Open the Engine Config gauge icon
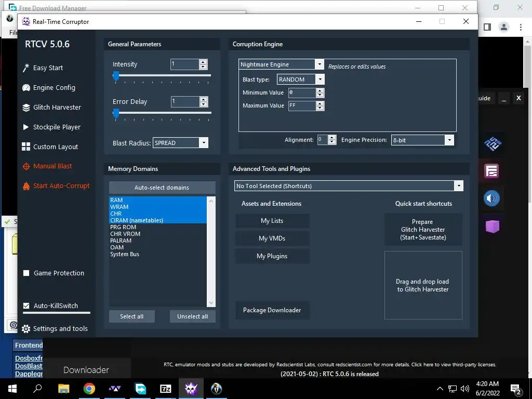The image size is (532, 399). [26, 88]
